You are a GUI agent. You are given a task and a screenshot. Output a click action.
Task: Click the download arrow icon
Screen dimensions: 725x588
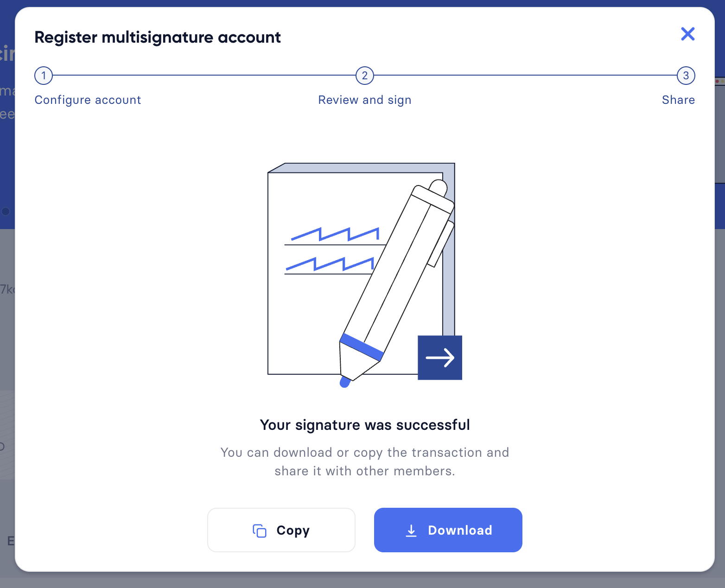(411, 530)
